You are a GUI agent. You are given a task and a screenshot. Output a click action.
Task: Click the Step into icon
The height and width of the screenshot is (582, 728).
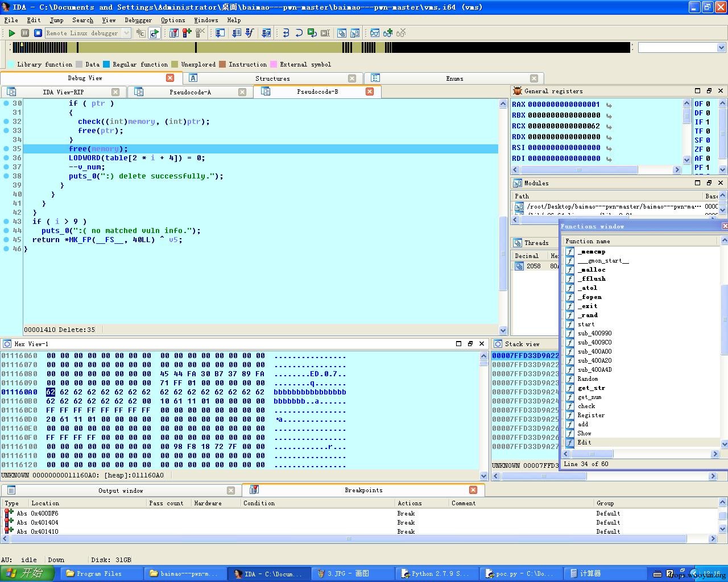tap(286, 33)
